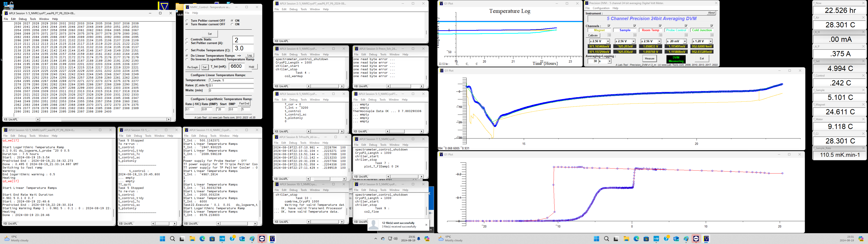Select the 'Turn Heater current OFF' radio button

click(x=187, y=24)
